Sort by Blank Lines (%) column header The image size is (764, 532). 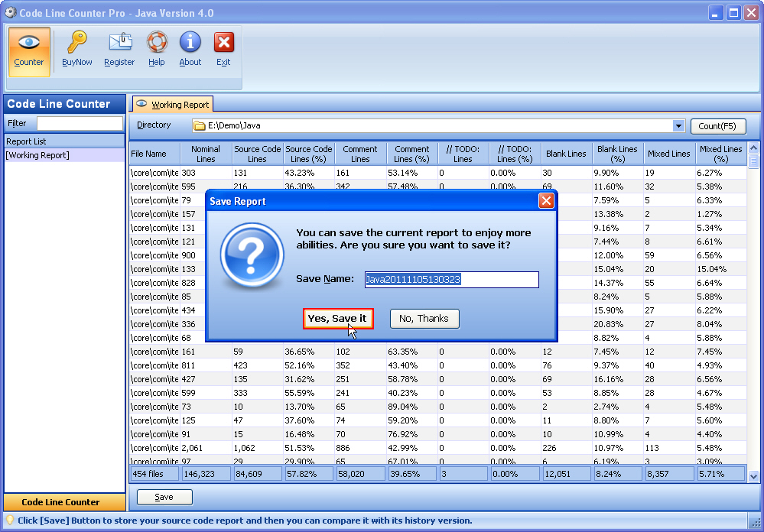coord(617,154)
